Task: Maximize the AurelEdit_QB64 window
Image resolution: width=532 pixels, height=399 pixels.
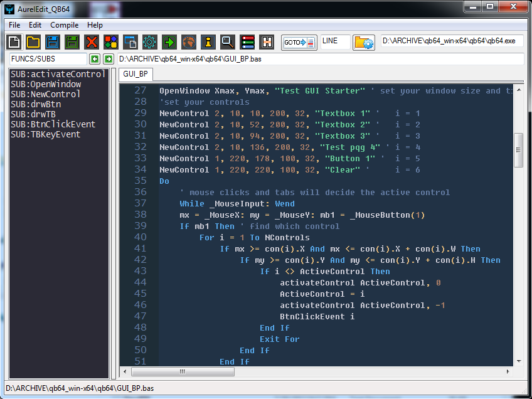Action: click(x=489, y=6)
